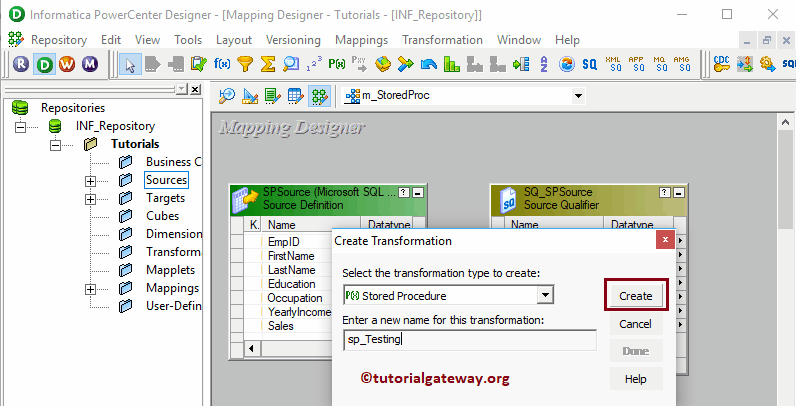
Task: Click the CDC key icon in toolbar
Action: tap(721, 64)
